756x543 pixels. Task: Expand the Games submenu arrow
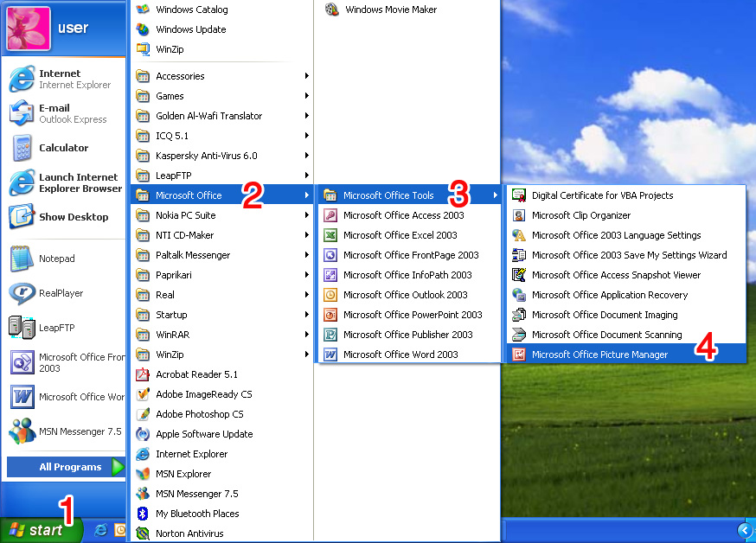307,96
